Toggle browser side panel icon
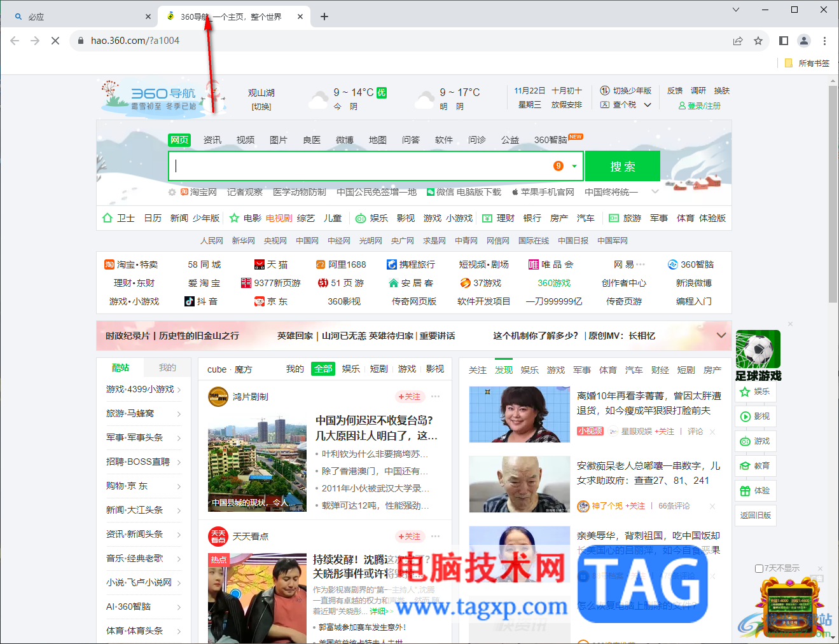The image size is (839, 644). click(784, 41)
